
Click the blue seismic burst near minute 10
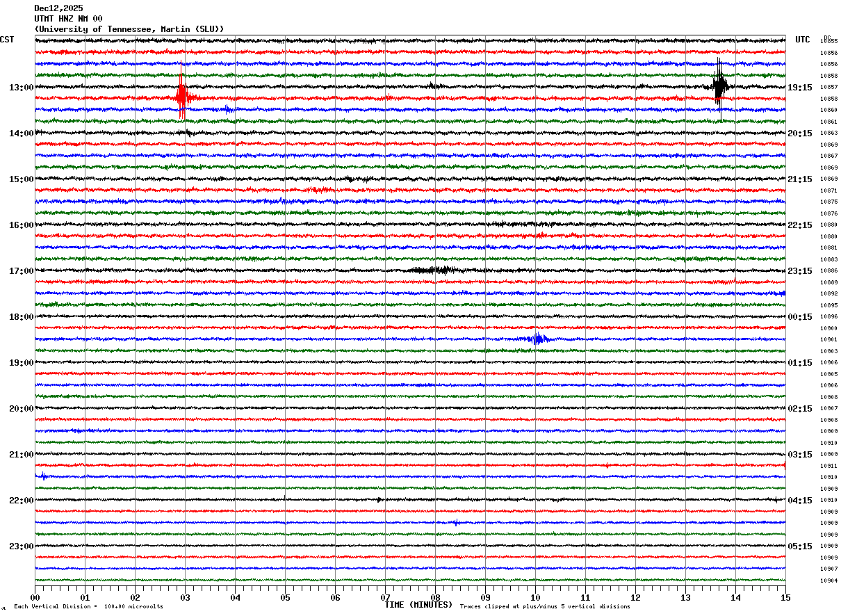tap(537, 339)
